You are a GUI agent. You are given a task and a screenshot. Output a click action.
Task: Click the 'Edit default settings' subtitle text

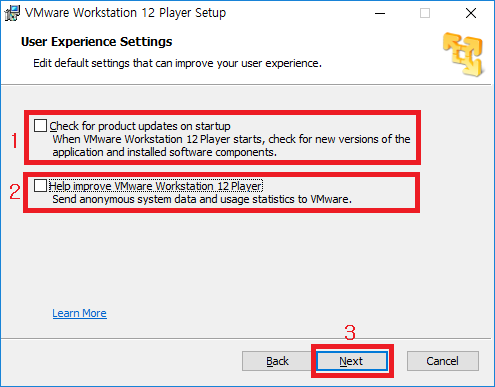(x=177, y=63)
